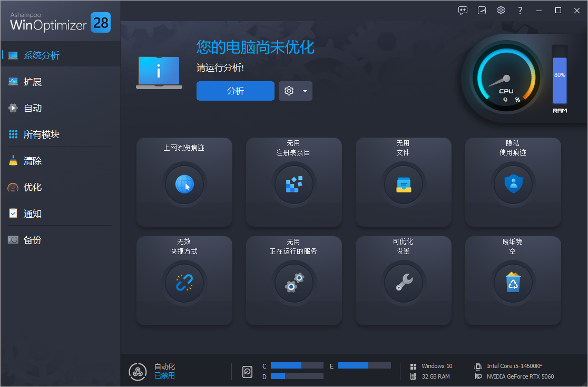Open the 无用注册表条目 registry cubes icon
Image resolution: width=588 pixels, height=387 pixels.
[293, 185]
